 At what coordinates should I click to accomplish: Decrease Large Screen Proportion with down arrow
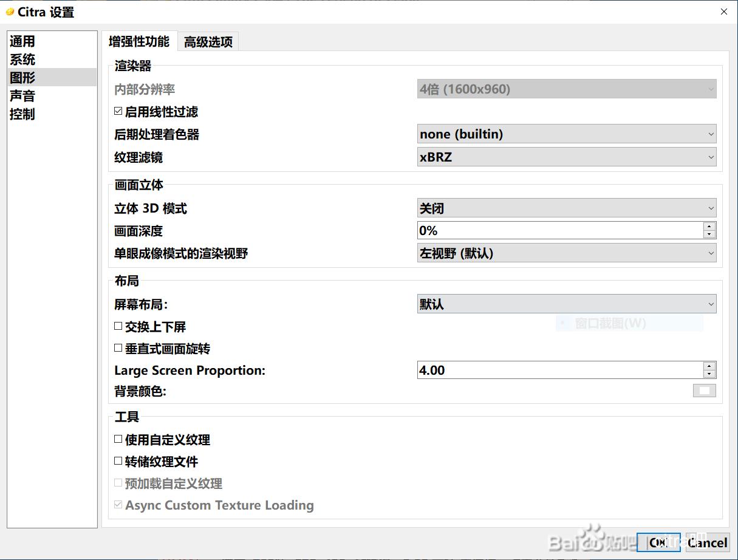(x=709, y=374)
